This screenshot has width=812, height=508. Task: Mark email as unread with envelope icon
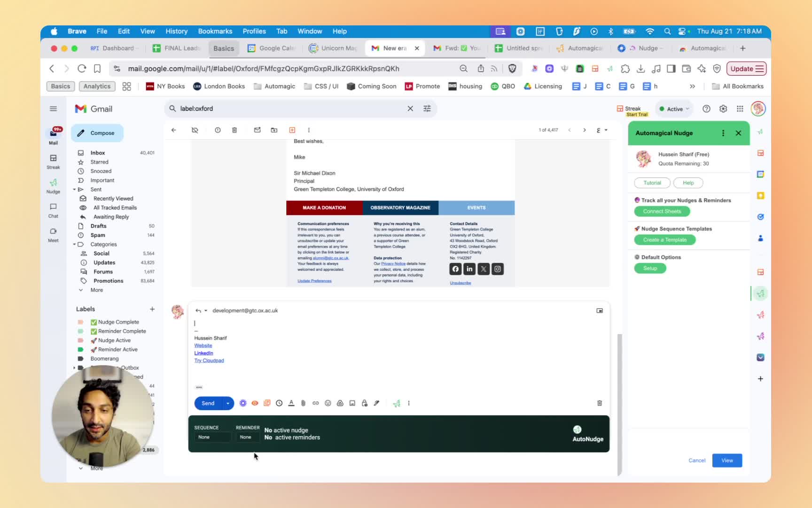tap(257, 130)
